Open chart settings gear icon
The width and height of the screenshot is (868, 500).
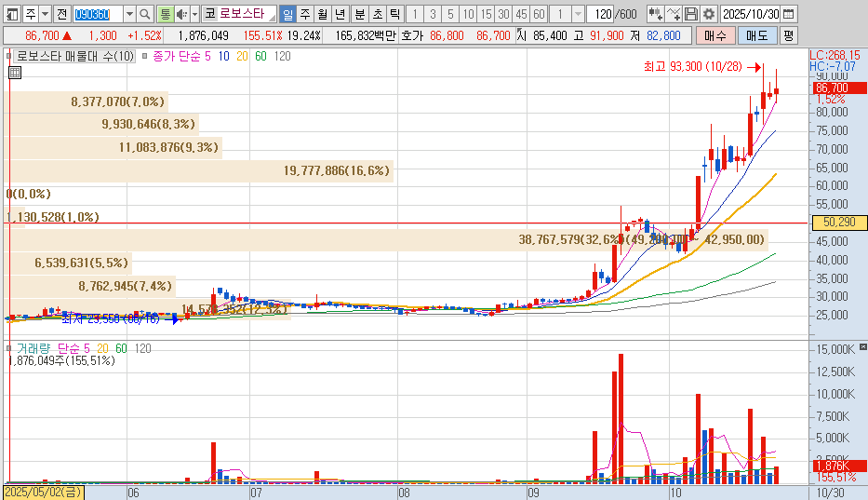pos(708,14)
